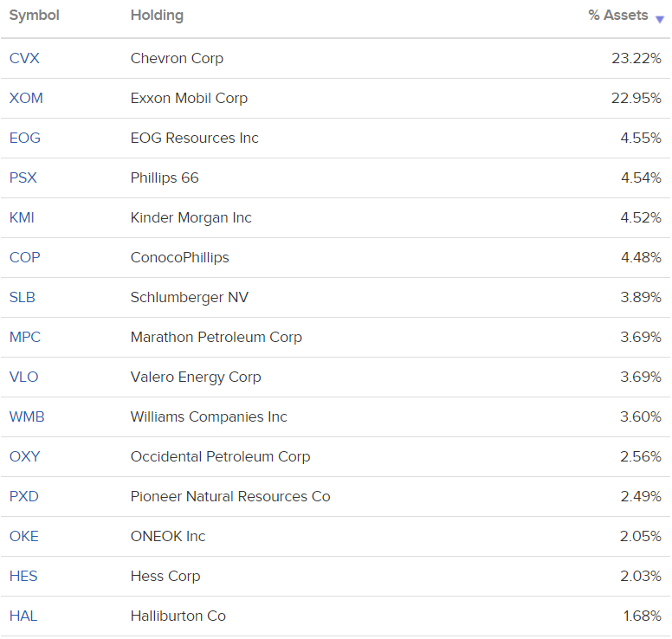Select the Occidental Petroleum Corp holding name
This screenshot has height=639, width=672.
pyautogui.click(x=220, y=457)
